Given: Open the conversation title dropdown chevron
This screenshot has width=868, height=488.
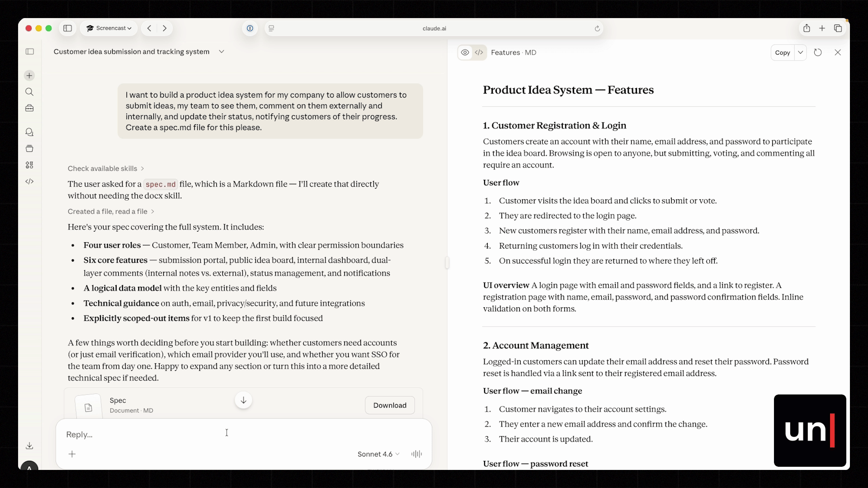Looking at the screenshot, I should [222, 52].
